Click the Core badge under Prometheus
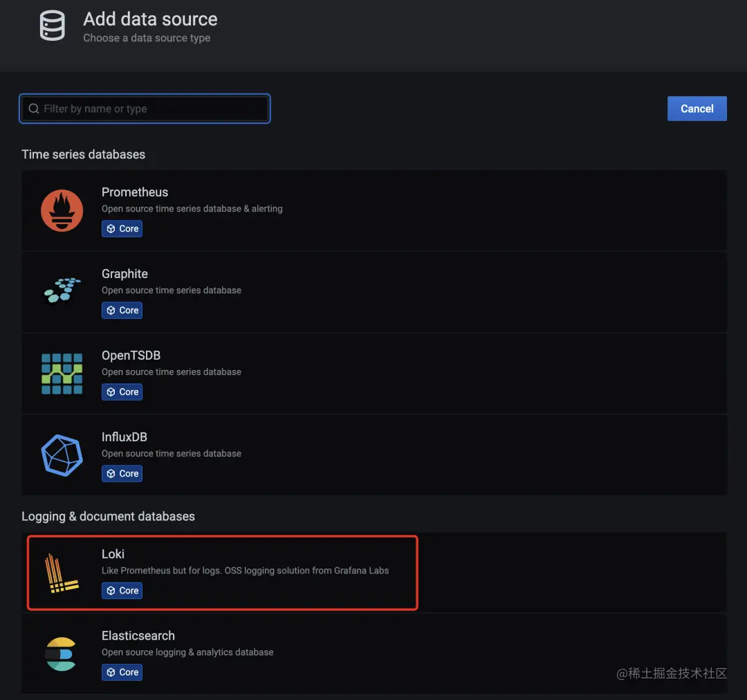747x700 pixels. point(122,229)
